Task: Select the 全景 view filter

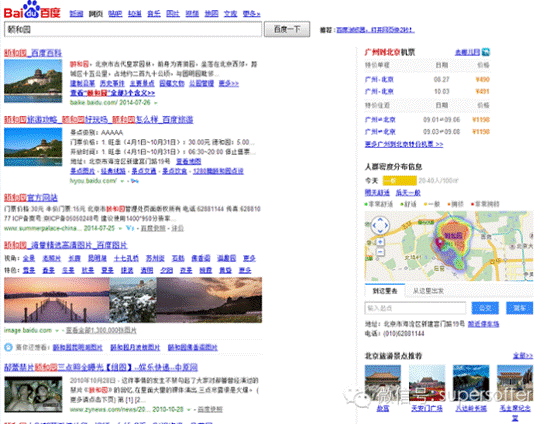Action: [x=29, y=258]
